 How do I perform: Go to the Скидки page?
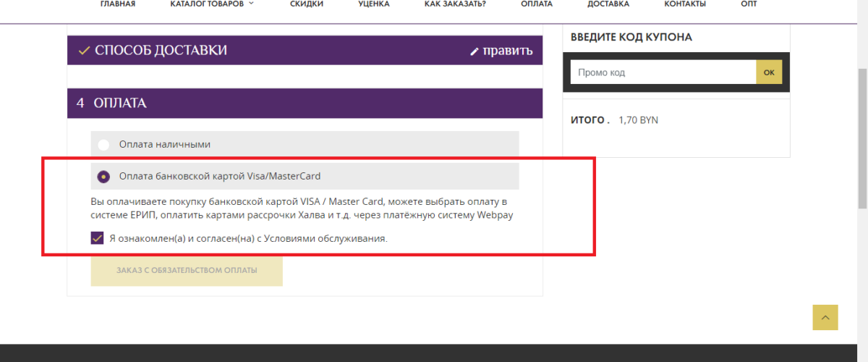point(307,4)
